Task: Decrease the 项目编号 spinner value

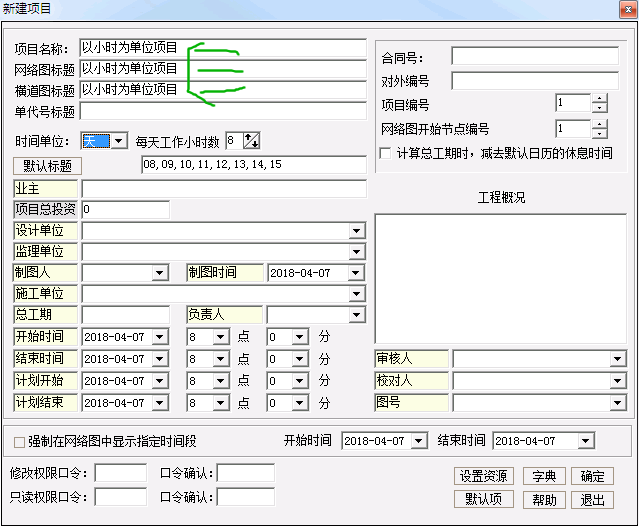Action: pos(599,108)
